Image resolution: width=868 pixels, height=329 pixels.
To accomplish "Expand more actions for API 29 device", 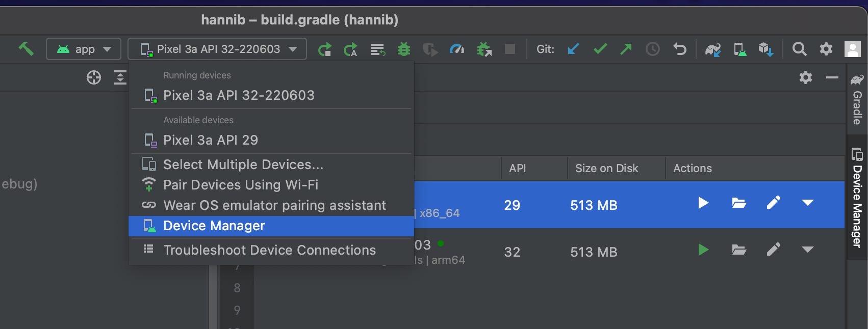I will [808, 203].
